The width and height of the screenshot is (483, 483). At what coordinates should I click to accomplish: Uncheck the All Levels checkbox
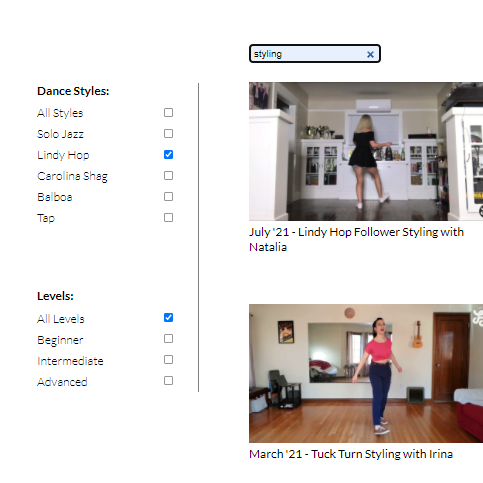(168, 318)
